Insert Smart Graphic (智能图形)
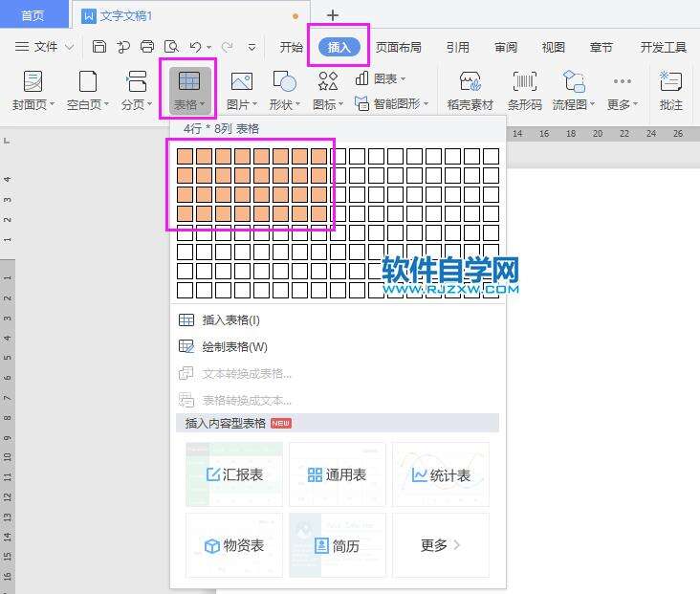The width and height of the screenshot is (700, 594). point(391,104)
